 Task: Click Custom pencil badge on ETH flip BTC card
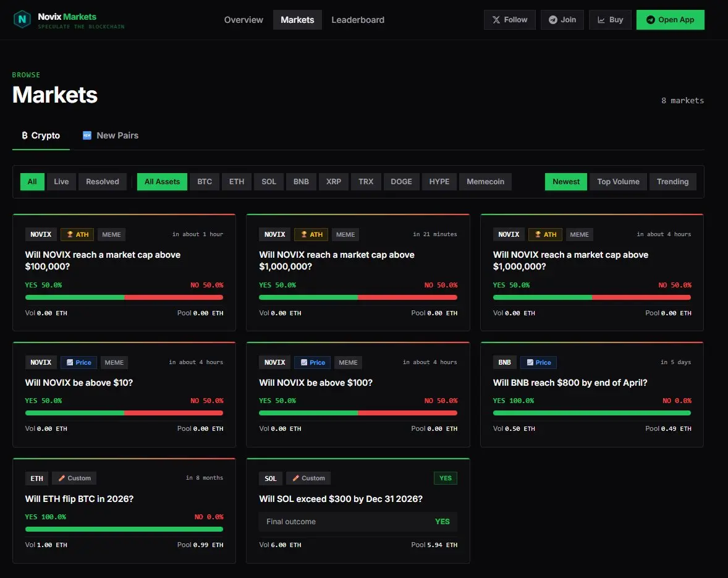(x=74, y=478)
